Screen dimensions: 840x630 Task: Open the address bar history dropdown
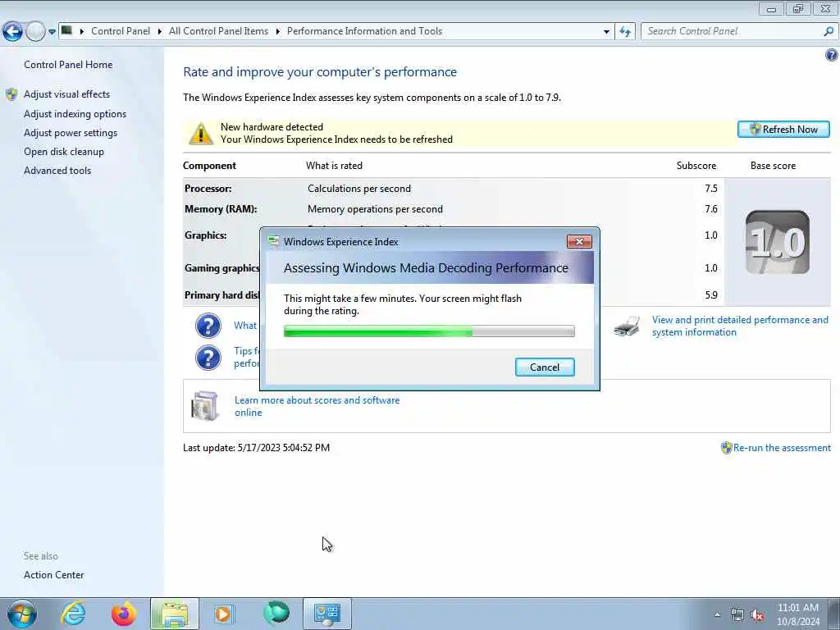pos(606,32)
